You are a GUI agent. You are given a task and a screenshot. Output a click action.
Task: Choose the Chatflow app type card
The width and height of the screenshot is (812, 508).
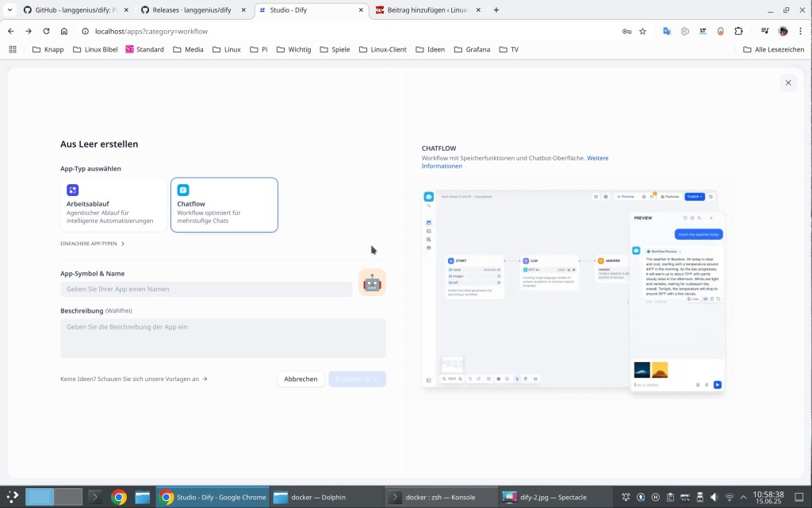(224, 205)
